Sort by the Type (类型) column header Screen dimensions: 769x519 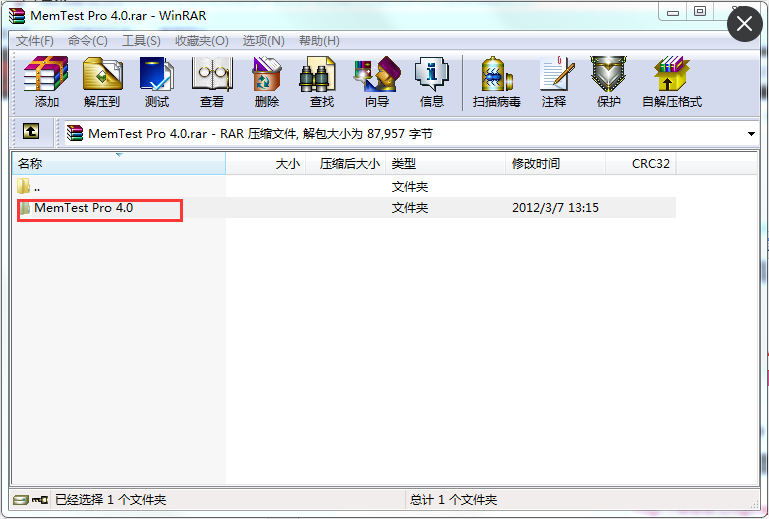(446, 163)
